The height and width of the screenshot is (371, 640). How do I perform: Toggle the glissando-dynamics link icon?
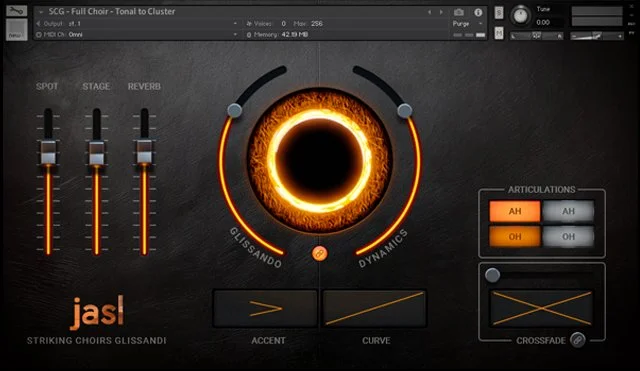pos(320,253)
